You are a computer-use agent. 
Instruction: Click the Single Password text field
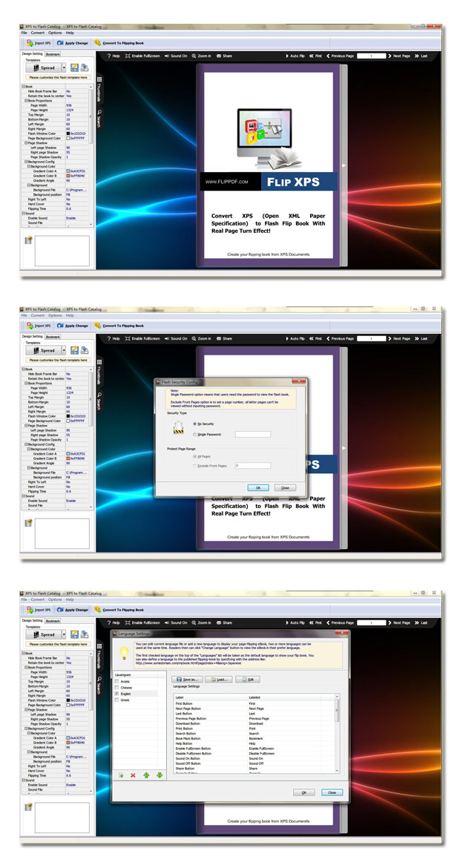(x=253, y=435)
